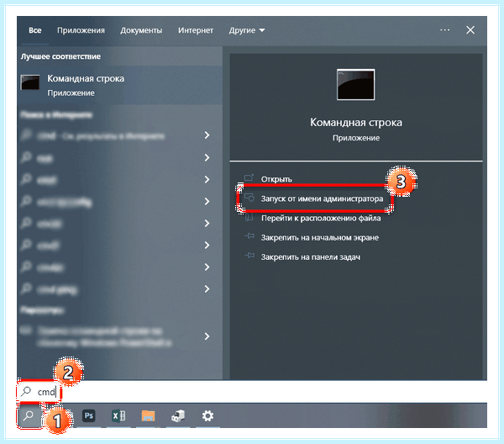This screenshot has height=444, width=504.
Task: Choose Запуск от имени администратора
Action: 322,198
